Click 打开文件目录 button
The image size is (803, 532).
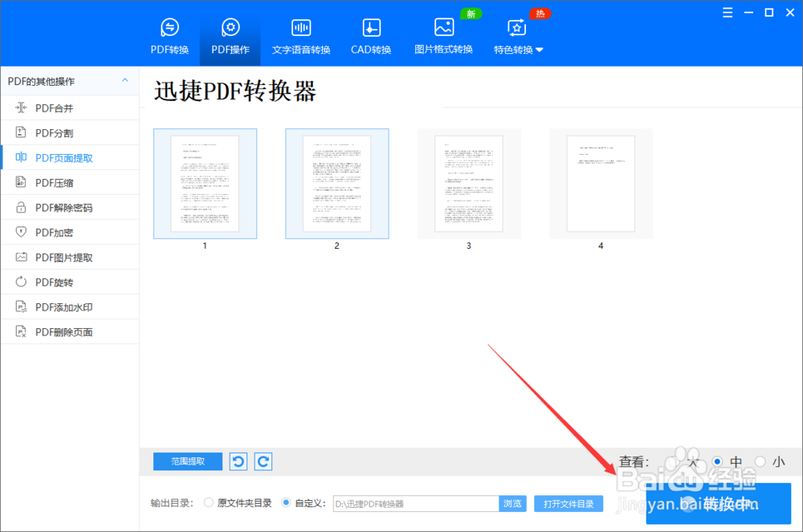(x=569, y=503)
